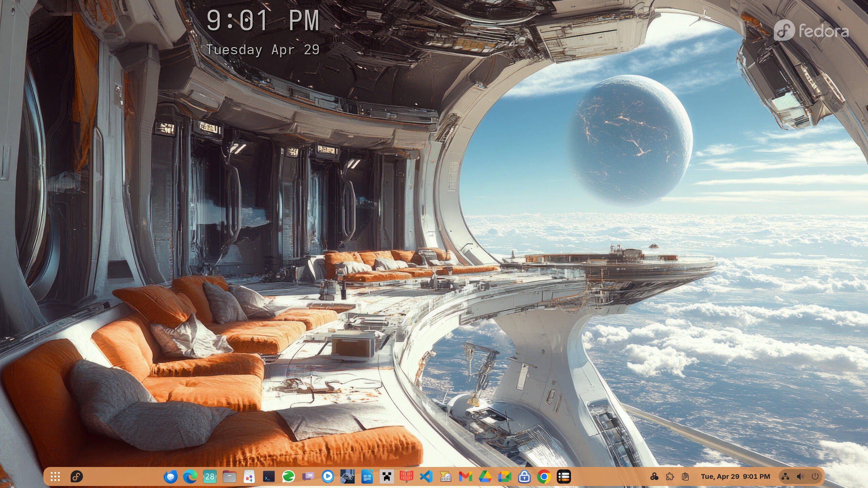868x488 pixels.
Task: Open the clipboard indicator in panel
Action: click(685, 476)
